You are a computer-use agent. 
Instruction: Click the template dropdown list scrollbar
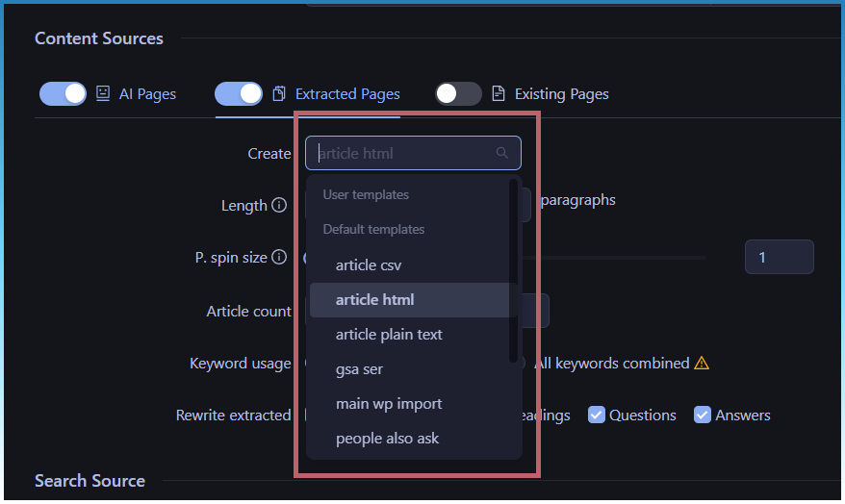tap(514, 269)
